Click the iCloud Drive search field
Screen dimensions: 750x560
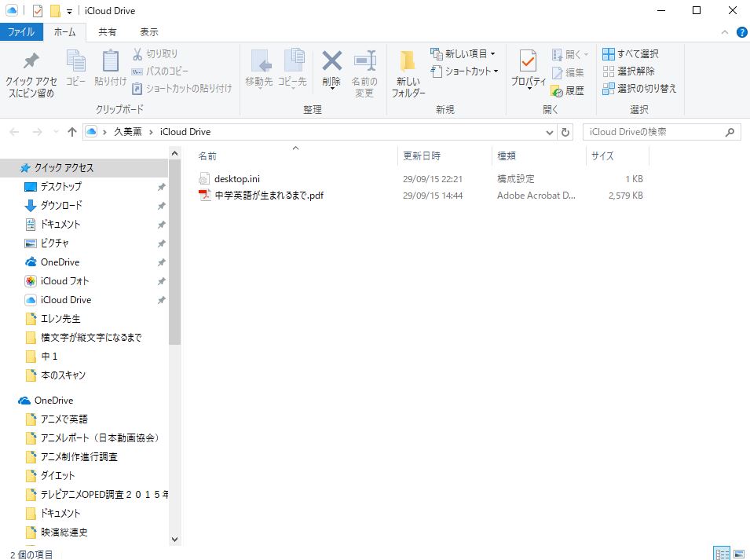661,132
